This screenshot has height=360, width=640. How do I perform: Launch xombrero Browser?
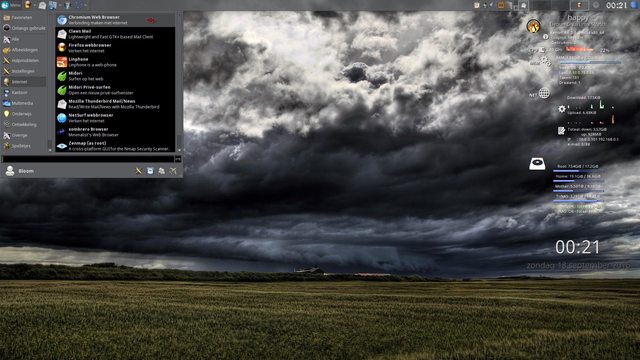(x=116, y=132)
